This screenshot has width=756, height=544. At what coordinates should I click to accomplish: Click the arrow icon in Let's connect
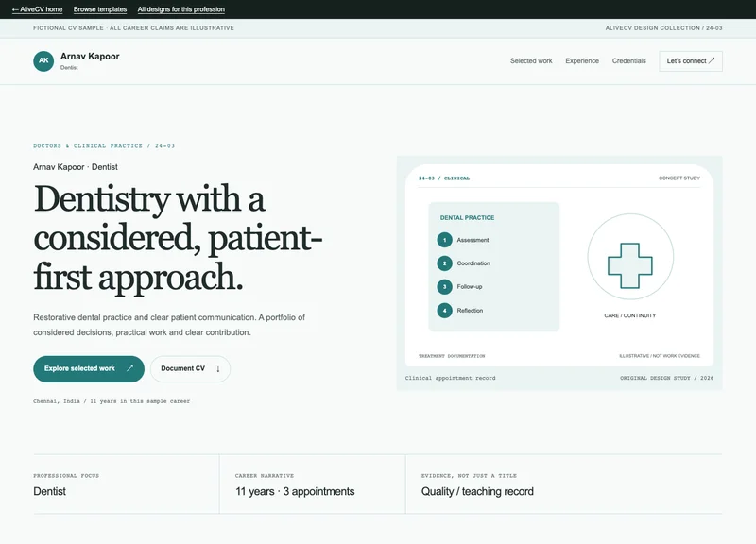[x=712, y=60]
